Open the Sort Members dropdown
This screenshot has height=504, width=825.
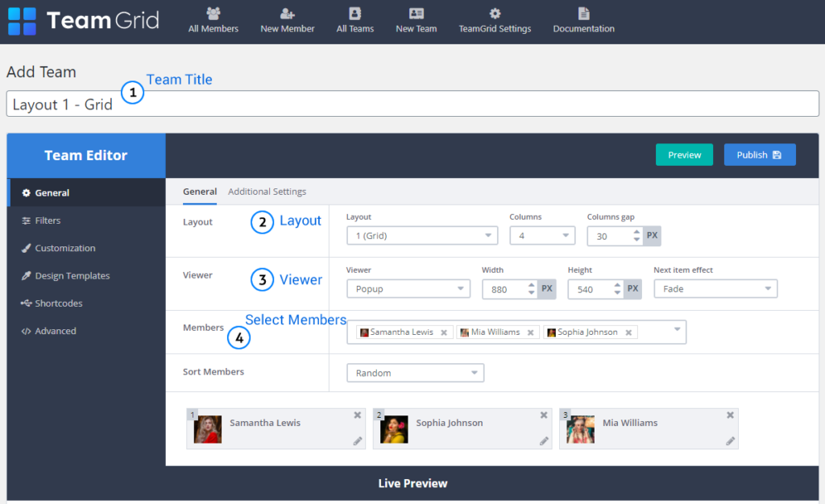(415, 372)
